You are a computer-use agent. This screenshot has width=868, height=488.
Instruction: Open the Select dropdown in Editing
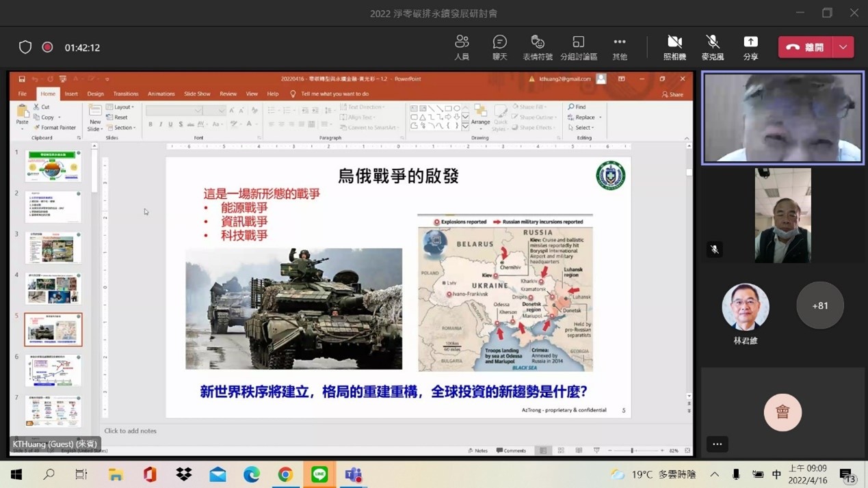click(x=581, y=127)
